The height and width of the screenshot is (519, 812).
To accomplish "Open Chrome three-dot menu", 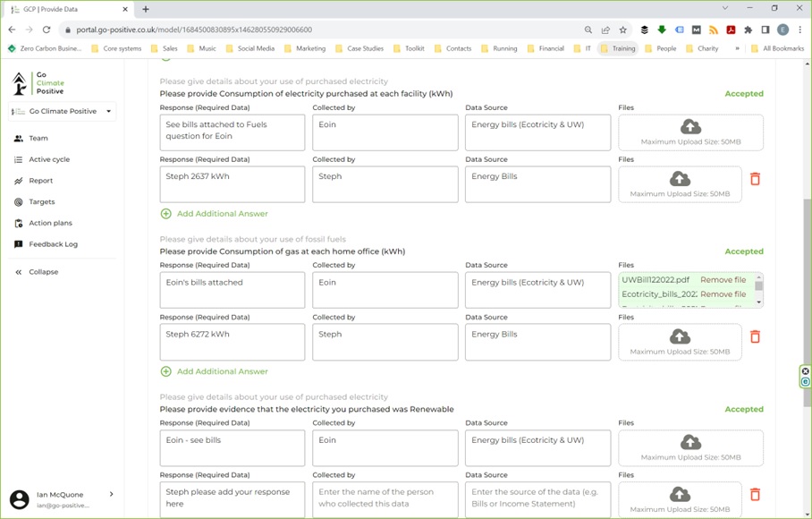I will [799, 30].
